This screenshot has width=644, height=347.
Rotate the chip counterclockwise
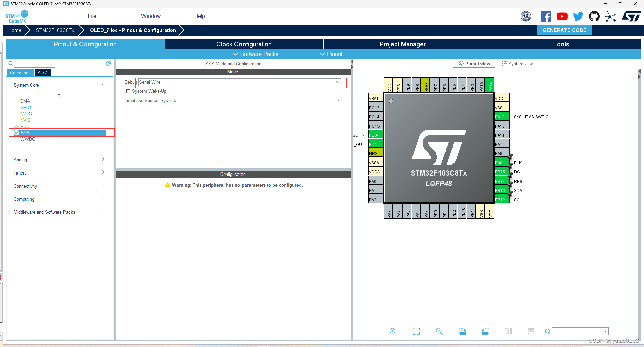tap(485, 331)
